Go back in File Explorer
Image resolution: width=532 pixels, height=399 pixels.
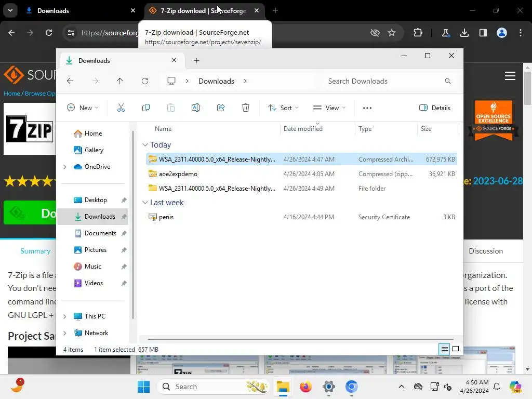point(70,81)
